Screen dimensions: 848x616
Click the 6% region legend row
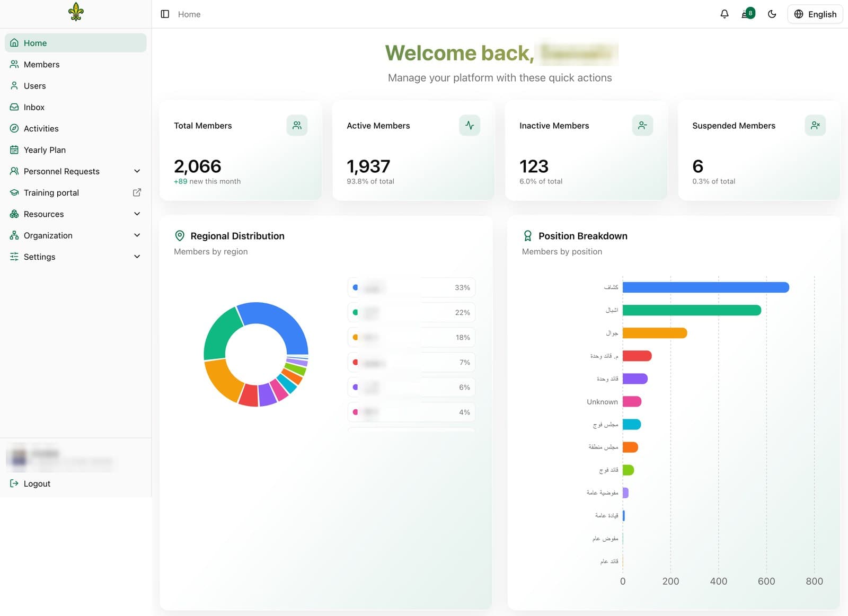411,387
